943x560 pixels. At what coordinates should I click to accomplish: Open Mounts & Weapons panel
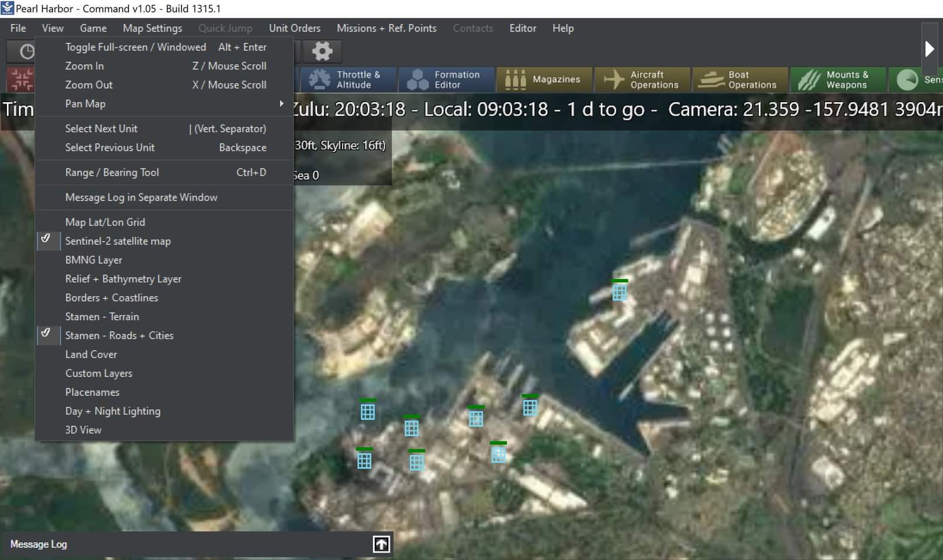pyautogui.click(x=839, y=79)
